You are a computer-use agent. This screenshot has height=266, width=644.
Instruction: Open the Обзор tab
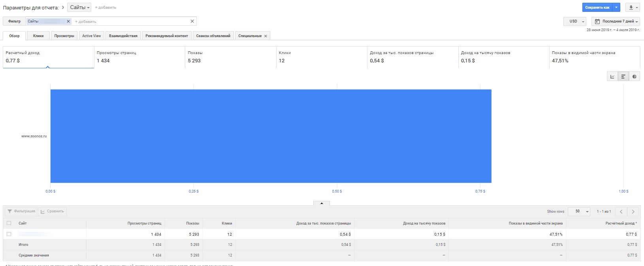coord(14,36)
